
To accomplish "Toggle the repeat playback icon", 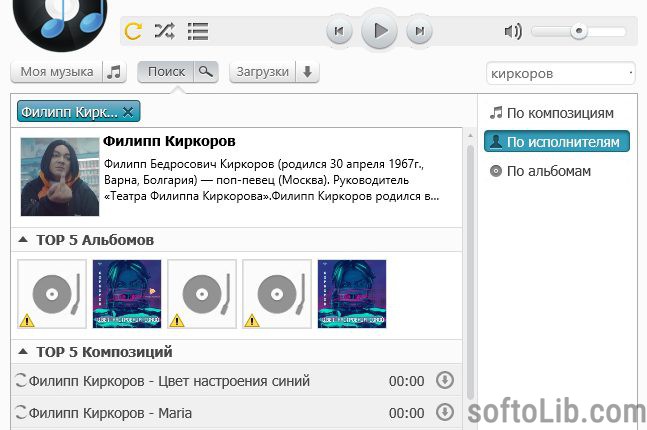I will [x=133, y=31].
